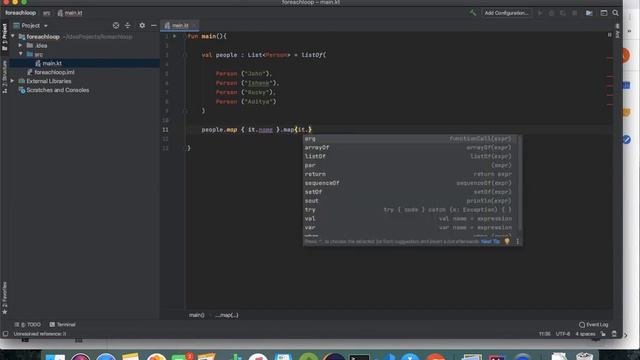Open the Project view dropdown
This screenshot has width=640, height=360.
pos(31,25)
